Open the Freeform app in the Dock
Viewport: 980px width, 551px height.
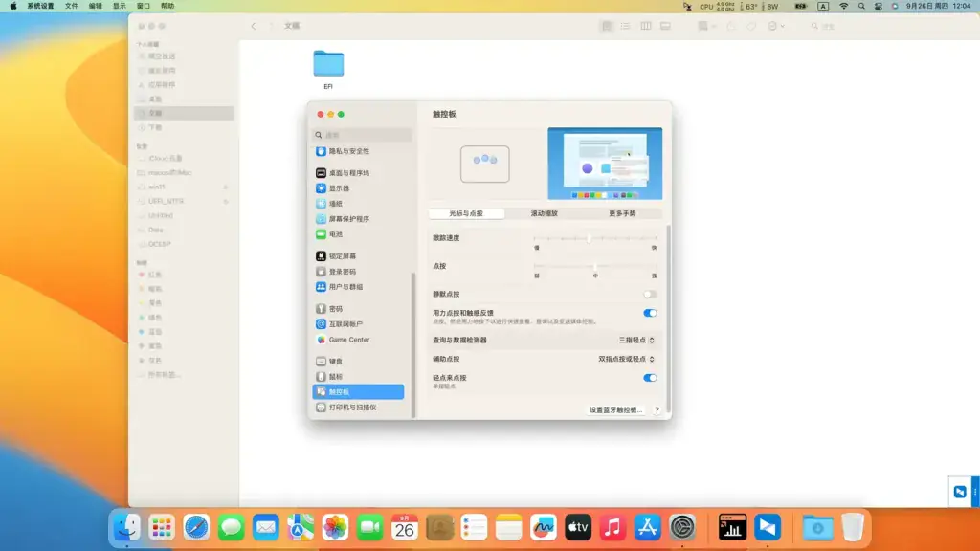(544, 527)
